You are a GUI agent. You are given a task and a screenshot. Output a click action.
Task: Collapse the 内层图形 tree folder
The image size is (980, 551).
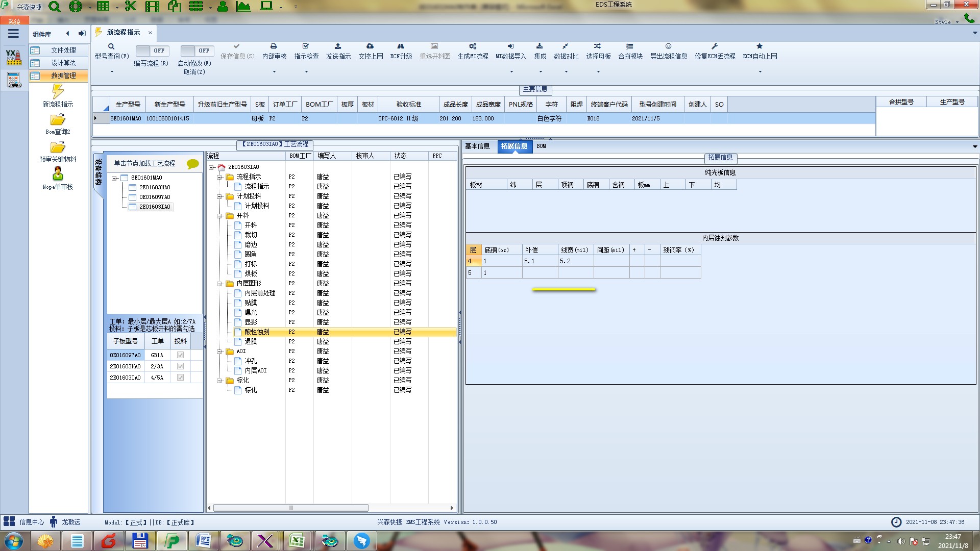(219, 284)
